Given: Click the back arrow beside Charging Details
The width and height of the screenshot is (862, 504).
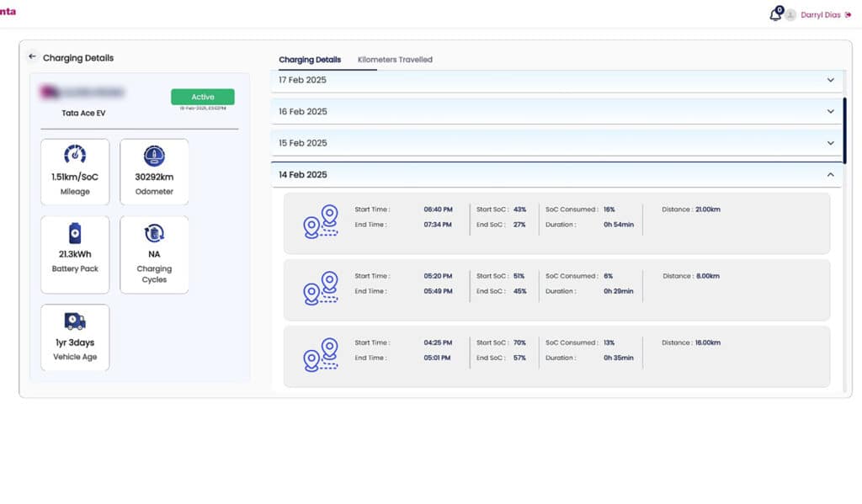Looking at the screenshot, I should [32, 57].
